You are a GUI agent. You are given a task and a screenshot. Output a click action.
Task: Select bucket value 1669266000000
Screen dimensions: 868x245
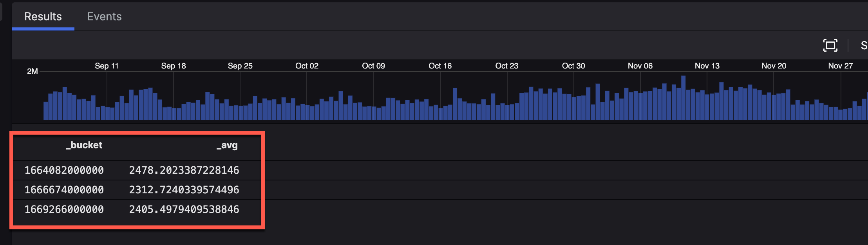64,209
